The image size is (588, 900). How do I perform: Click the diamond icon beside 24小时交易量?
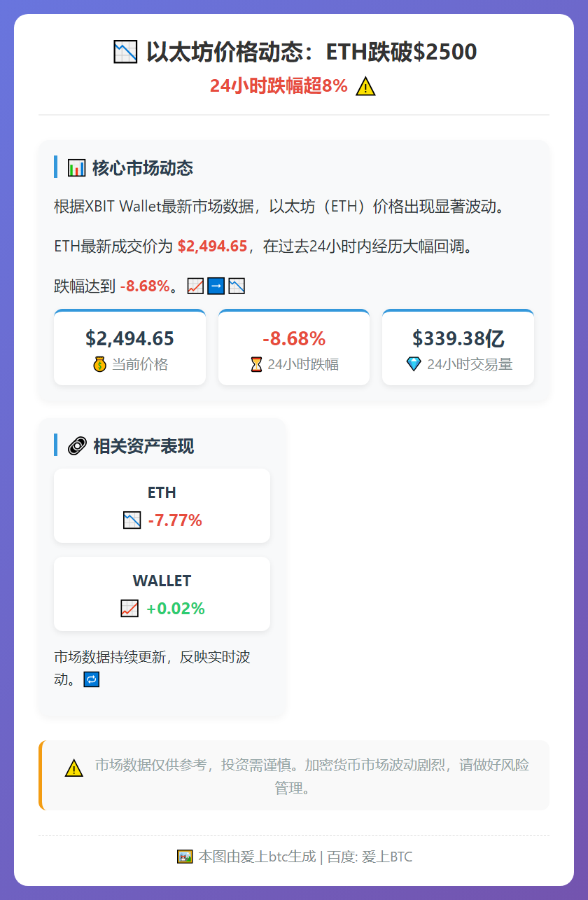point(414,364)
